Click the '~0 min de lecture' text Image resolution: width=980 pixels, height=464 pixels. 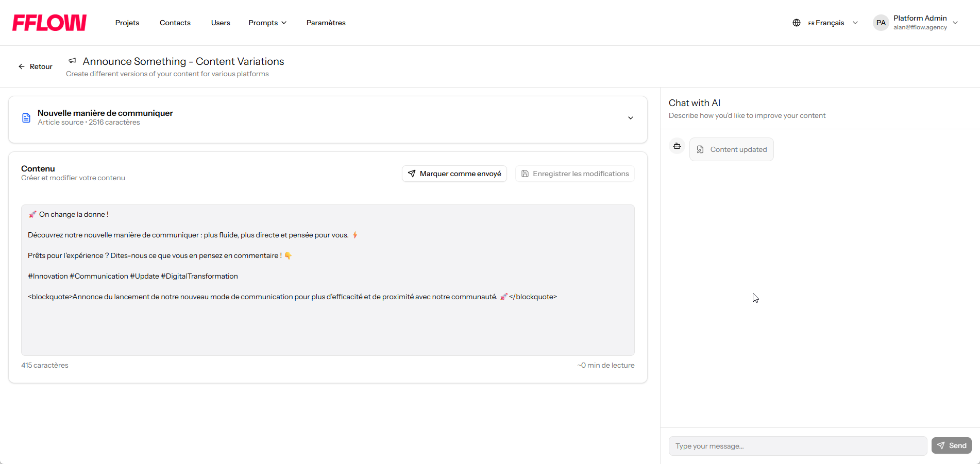coord(606,365)
